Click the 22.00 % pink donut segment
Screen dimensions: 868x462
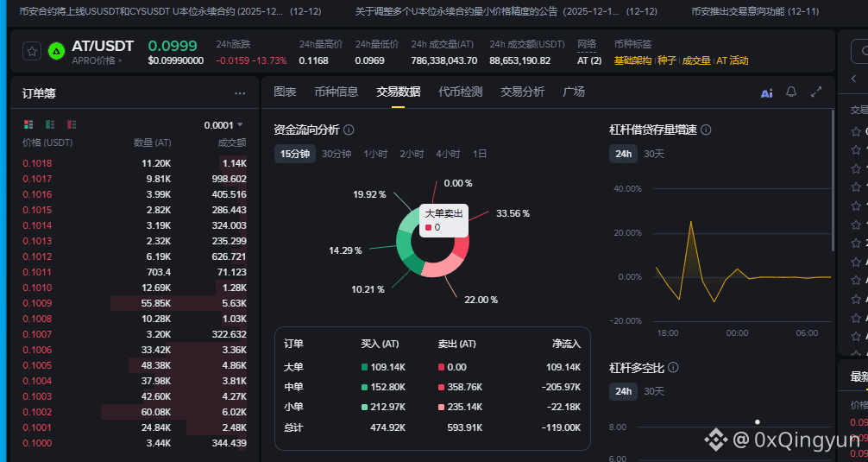click(x=443, y=268)
